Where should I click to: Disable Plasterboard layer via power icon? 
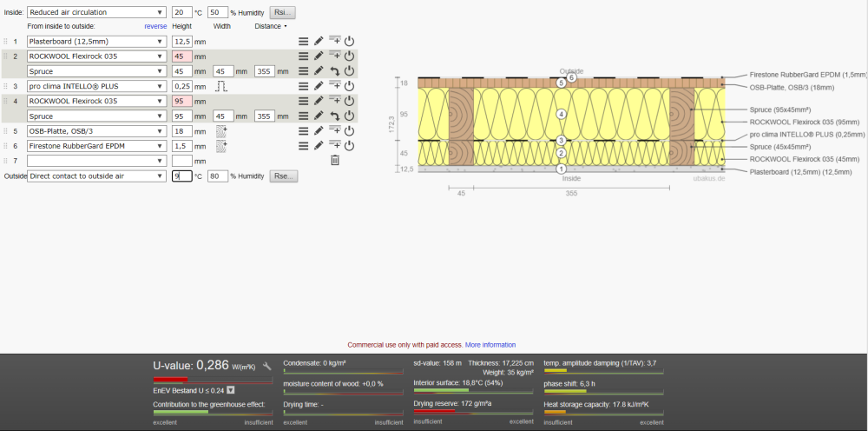[x=349, y=41]
